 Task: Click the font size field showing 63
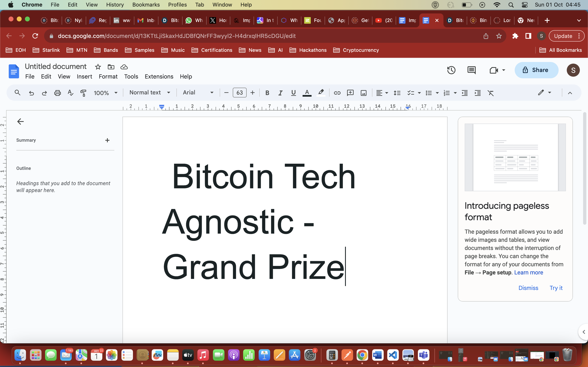[x=239, y=93]
